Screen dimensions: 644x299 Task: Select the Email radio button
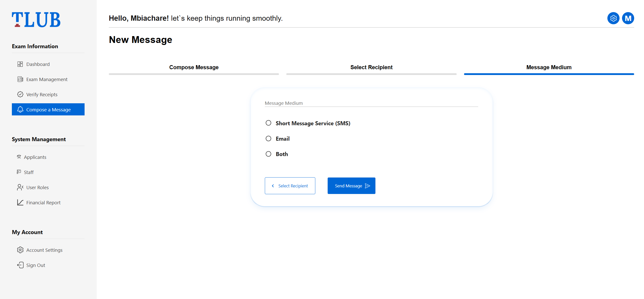coord(268,138)
